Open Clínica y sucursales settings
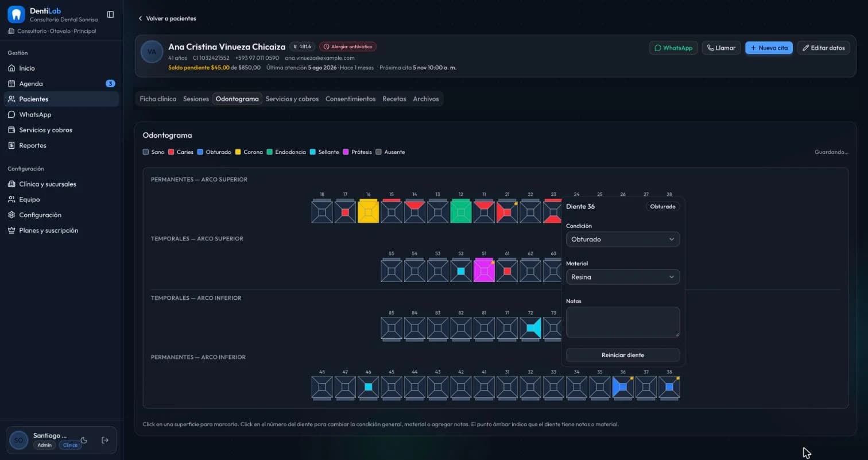The width and height of the screenshot is (868, 460). 61,184
